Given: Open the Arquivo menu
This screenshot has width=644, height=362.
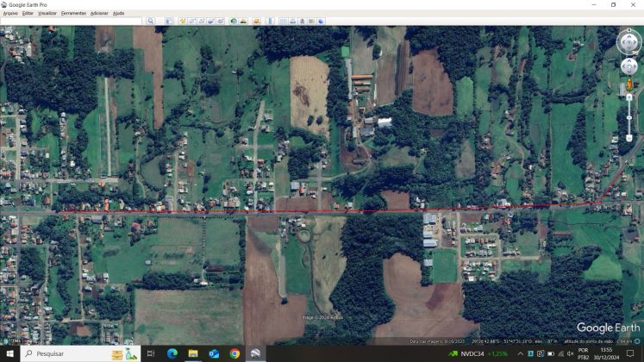Looking at the screenshot, I should [10, 13].
